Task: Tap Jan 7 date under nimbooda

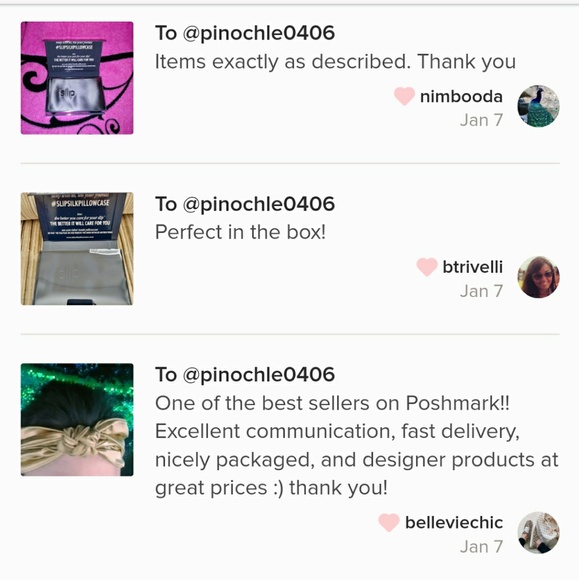Action: tap(481, 120)
